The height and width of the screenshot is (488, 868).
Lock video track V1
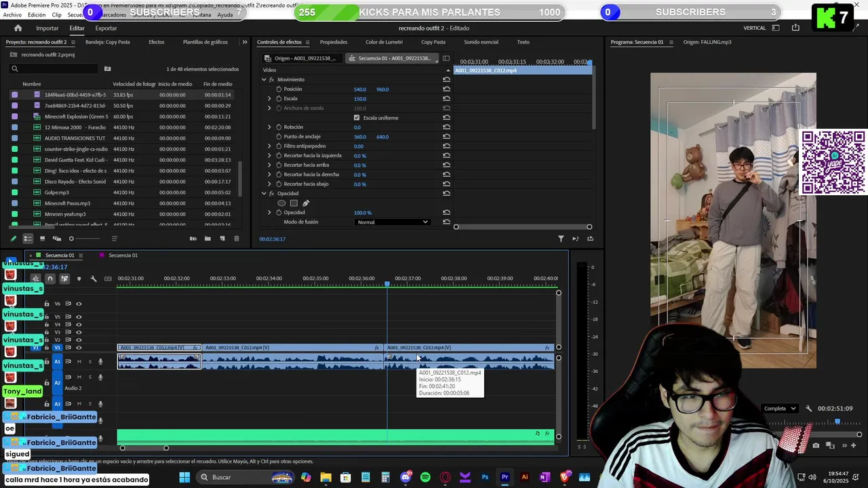(x=47, y=348)
